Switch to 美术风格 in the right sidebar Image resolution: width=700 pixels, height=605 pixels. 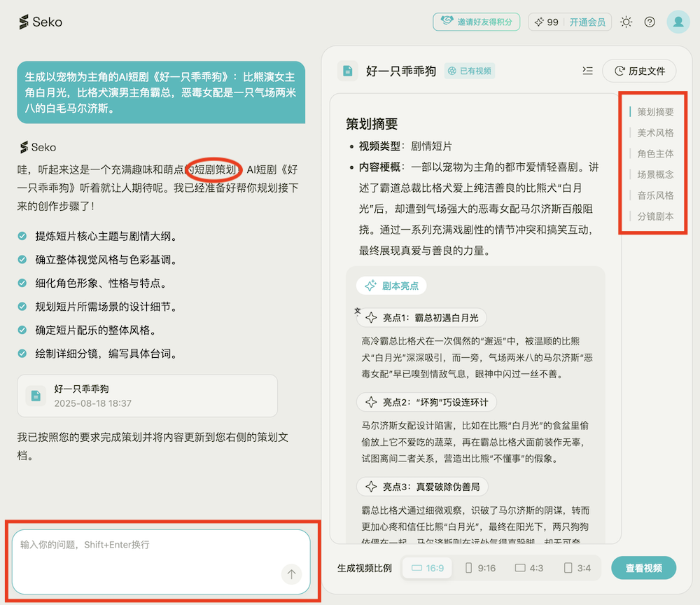(653, 132)
